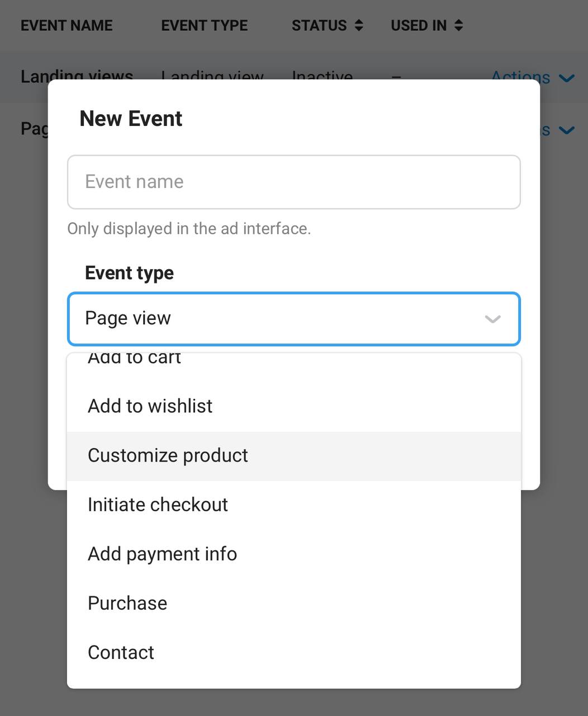Expand the second row's Actions chevron
This screenshot has width=588, height=716.
[567, 130]
